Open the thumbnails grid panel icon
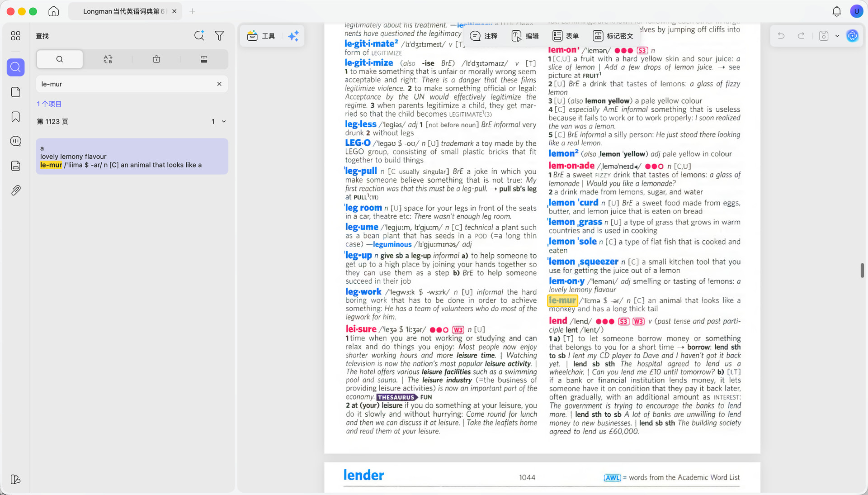The image size is (868, 495). pos(15,36)
